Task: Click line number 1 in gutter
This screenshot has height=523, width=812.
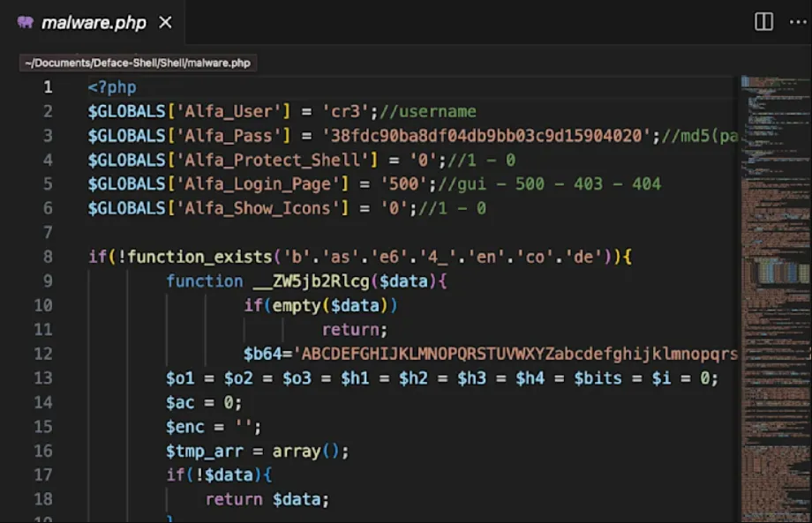Action: (x=48, y=87)
